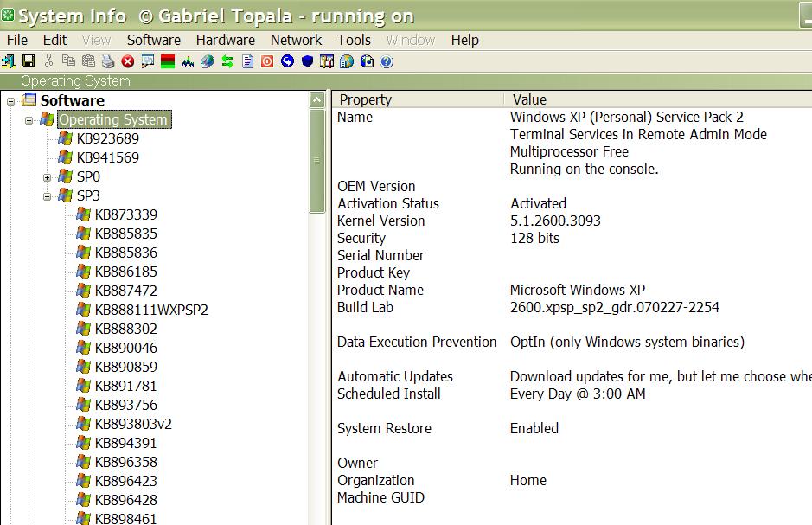The image size is (812, 525).
Task: Click the scissors Cut icon
Action: (48, 61)
